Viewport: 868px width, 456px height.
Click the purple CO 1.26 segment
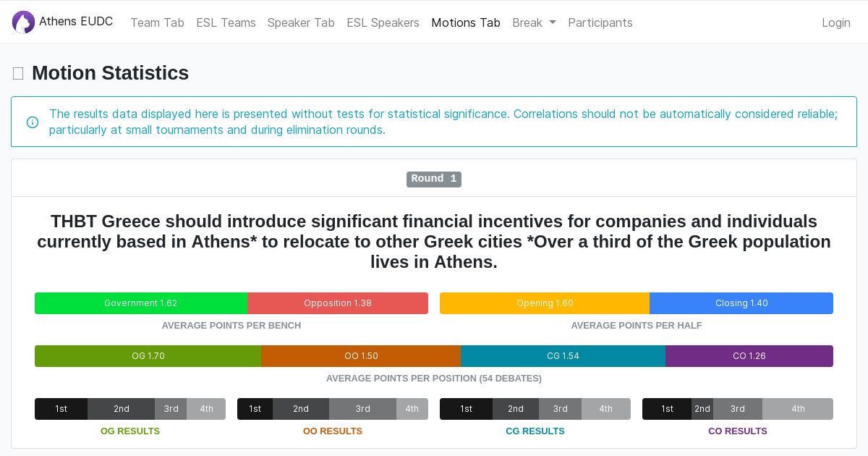pyautogui.click(x=749, y=356)
